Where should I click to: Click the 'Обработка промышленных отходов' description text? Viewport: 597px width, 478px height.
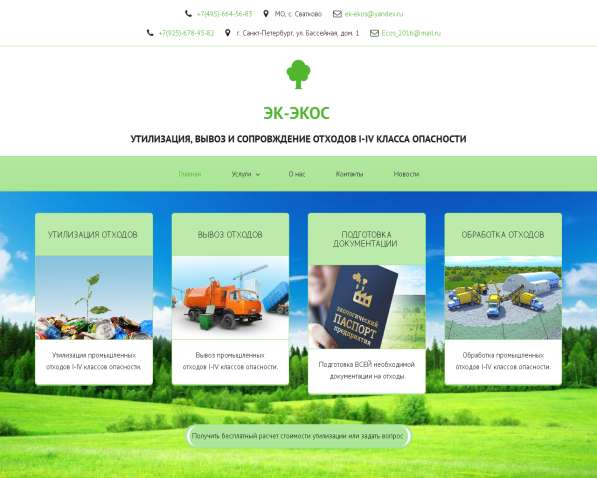click(503, 361)
